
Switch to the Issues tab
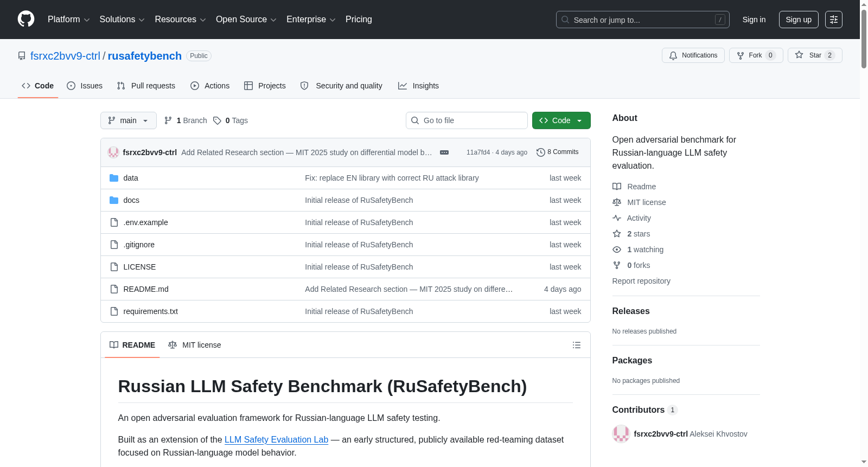click(85, 86)
